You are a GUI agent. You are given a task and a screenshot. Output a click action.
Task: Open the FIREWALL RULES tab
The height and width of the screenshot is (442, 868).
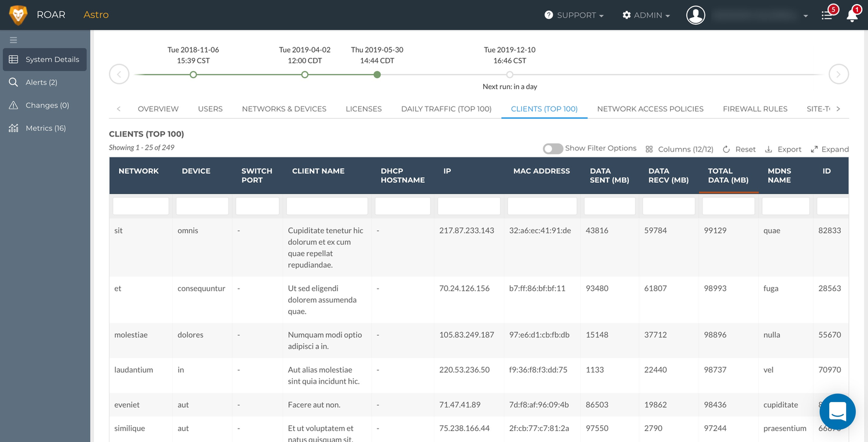(x=755, y=109)
